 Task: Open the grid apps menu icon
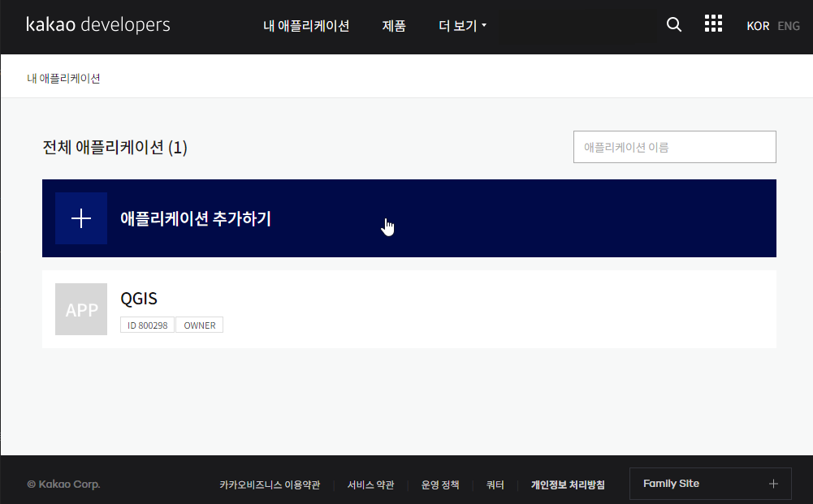tap(713, 24)
